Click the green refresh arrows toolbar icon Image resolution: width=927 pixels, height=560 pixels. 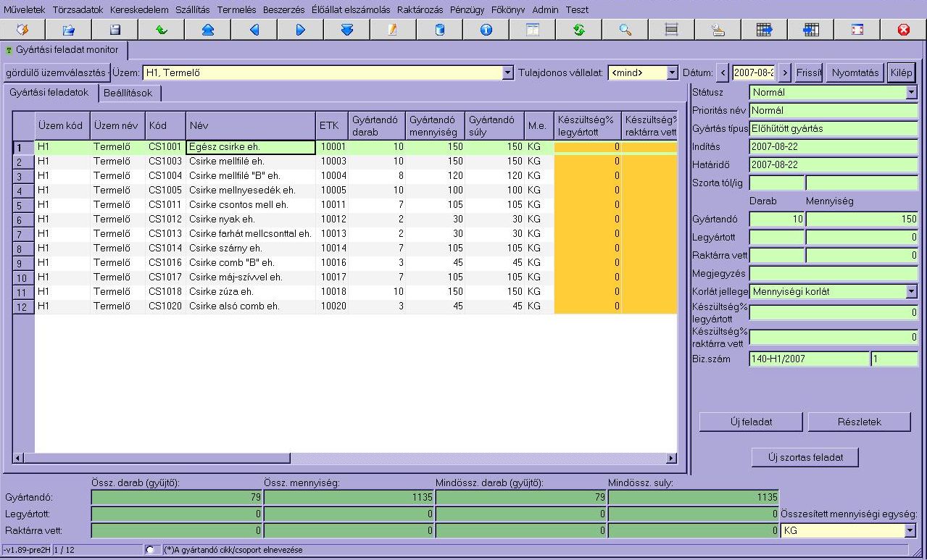point(579,30)
